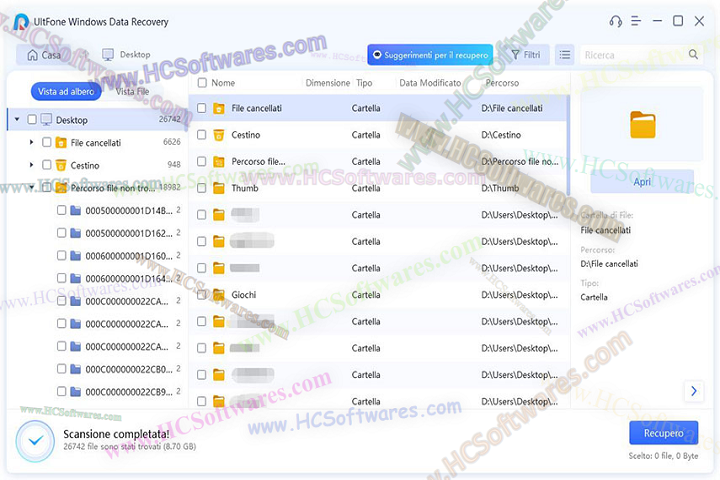This screenshot has height=480, width=720.
Task: Click the Filtri funnel icon
Action: click(516, 55)
